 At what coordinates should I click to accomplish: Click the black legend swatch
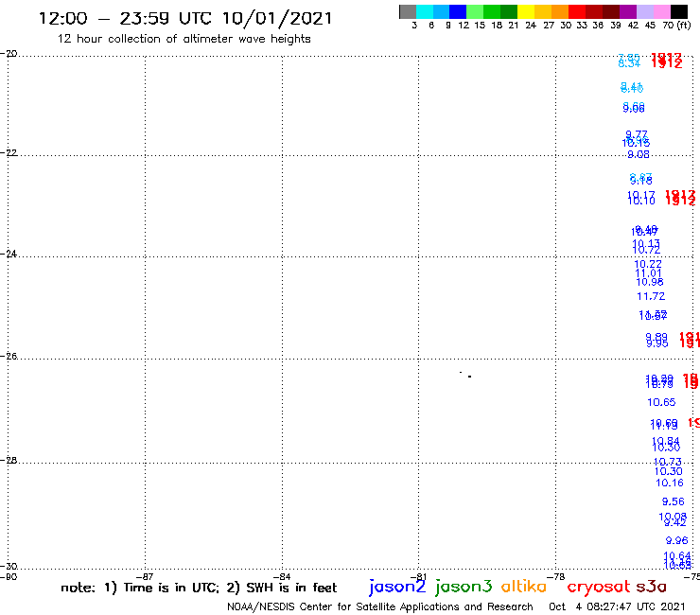coord(679,11)
